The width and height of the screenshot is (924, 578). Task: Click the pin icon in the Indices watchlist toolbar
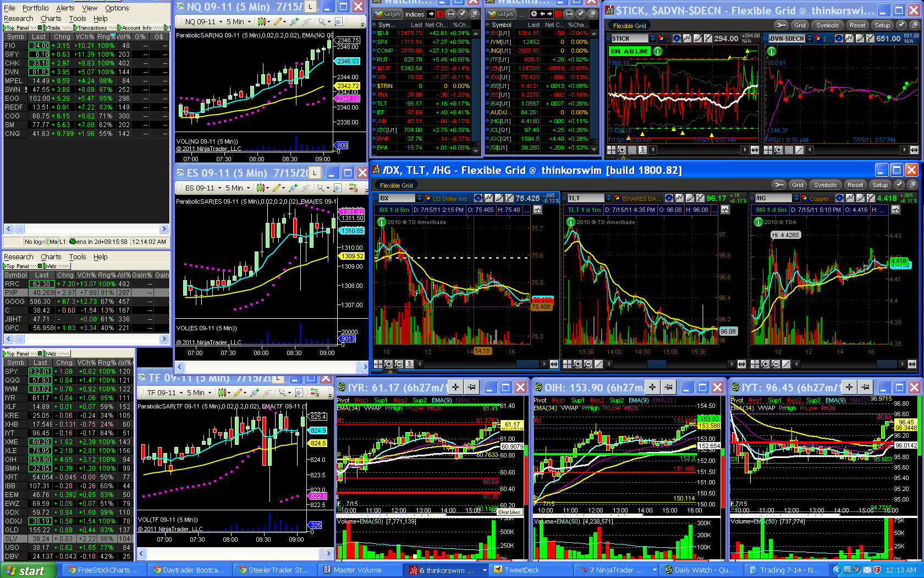462,14
